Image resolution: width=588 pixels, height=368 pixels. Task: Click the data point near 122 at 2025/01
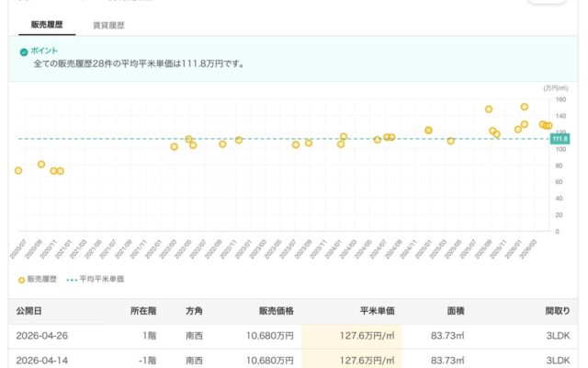pos(428,131)
